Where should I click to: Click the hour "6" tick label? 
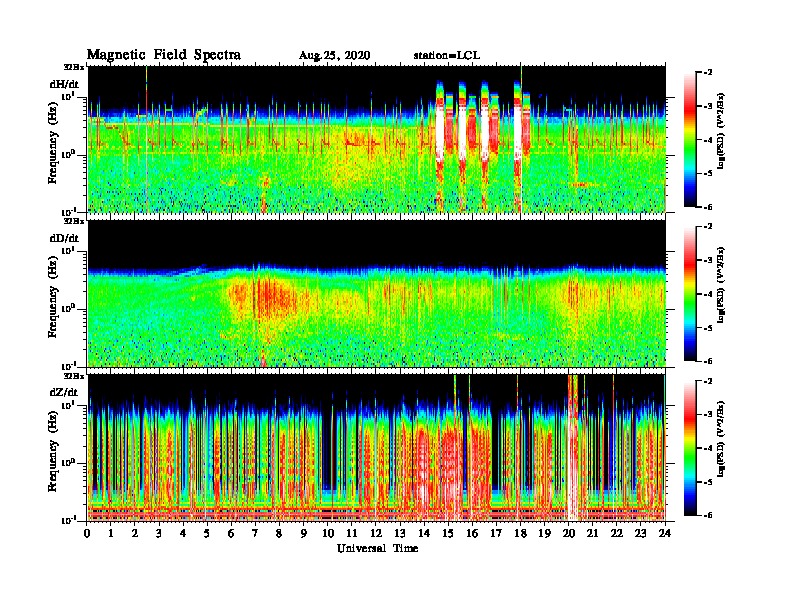231,533
